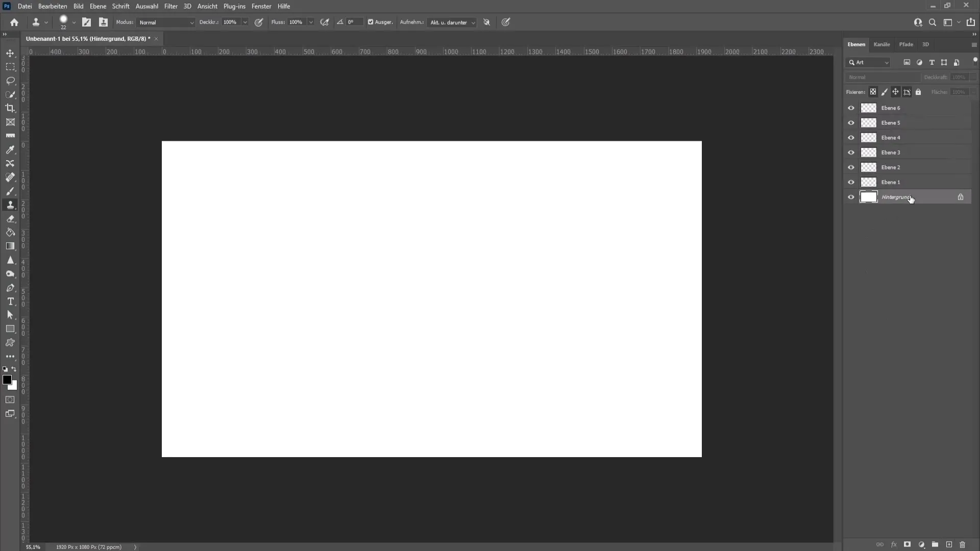
Task: Select the Crop tool
Action: click(10, 108)
